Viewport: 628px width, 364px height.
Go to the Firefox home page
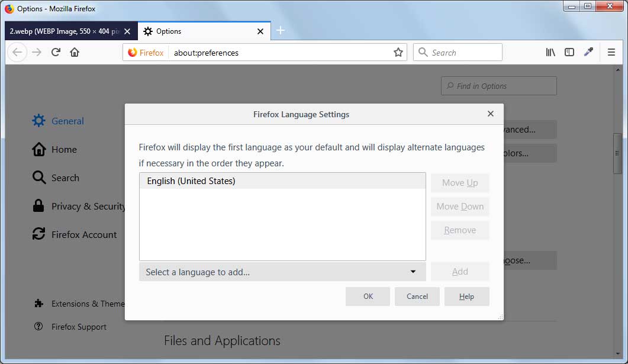pos(75,52)
